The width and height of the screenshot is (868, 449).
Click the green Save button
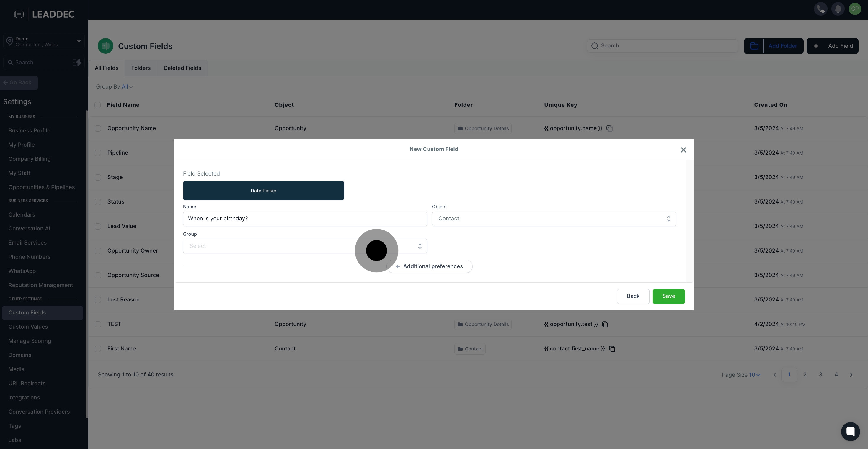[668, 296]
